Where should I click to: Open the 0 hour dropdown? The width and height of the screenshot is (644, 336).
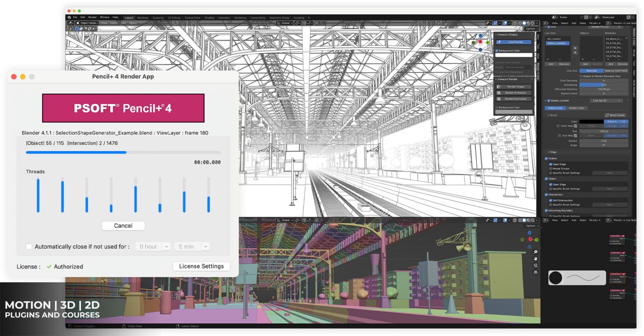(x=152, y=246)
